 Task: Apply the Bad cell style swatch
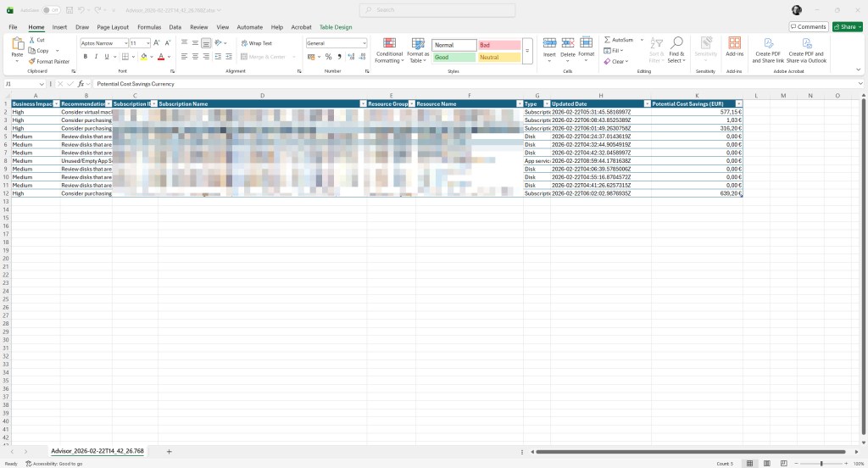[498, 45]
